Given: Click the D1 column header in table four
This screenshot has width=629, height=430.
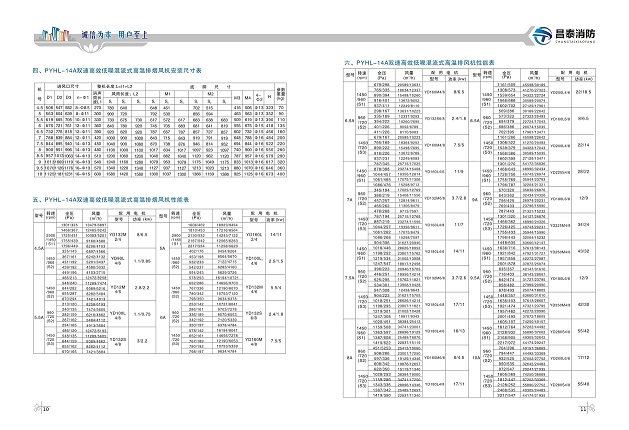Looking at the screenshot, I should (49, 97).
